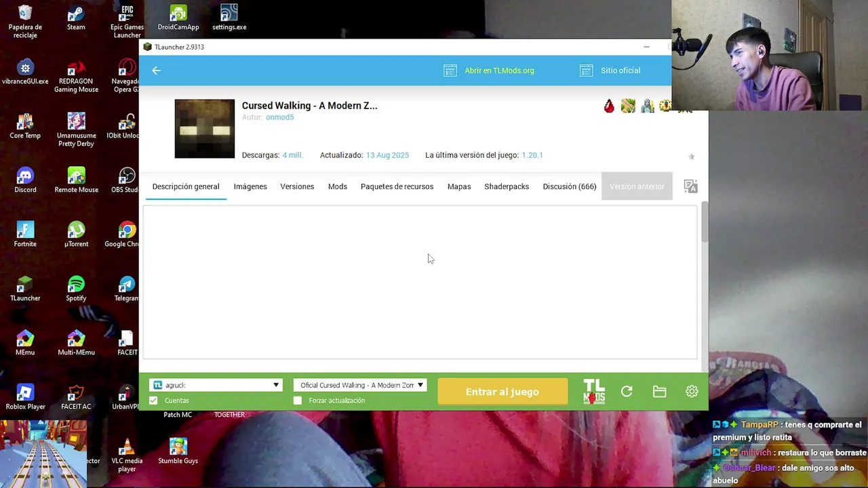Open Spotify desktop shortcut
868x488 pixels.
[x=76, y=289]
